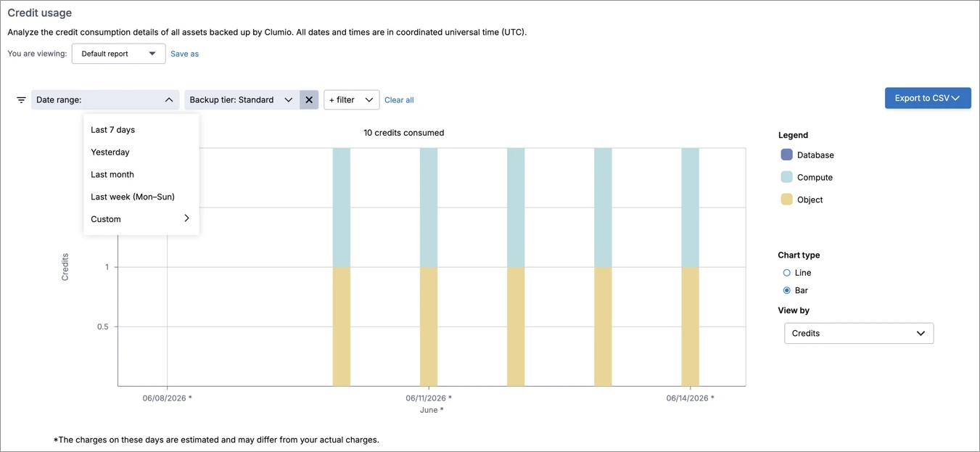This screenshot has width=980, height=452.
Task: Click the Database legend swatch
Action: (x=786, y=155)
